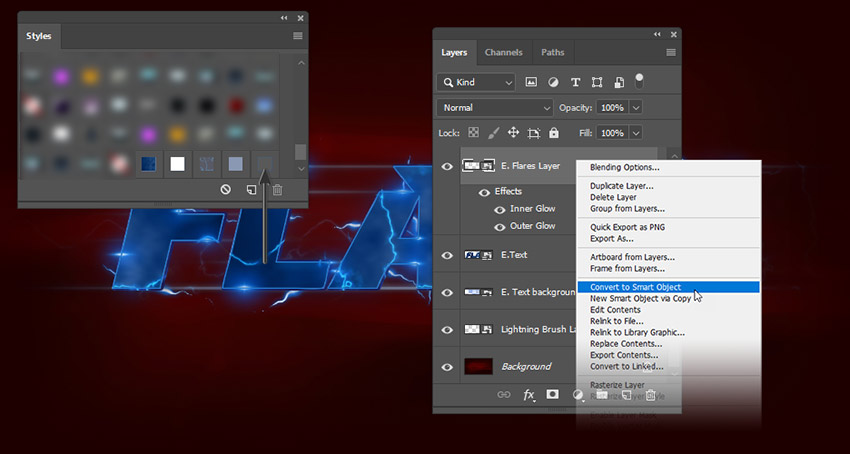Hide the E.Text layer
This screenshot has height=454, width=850.
coord(447,255)
